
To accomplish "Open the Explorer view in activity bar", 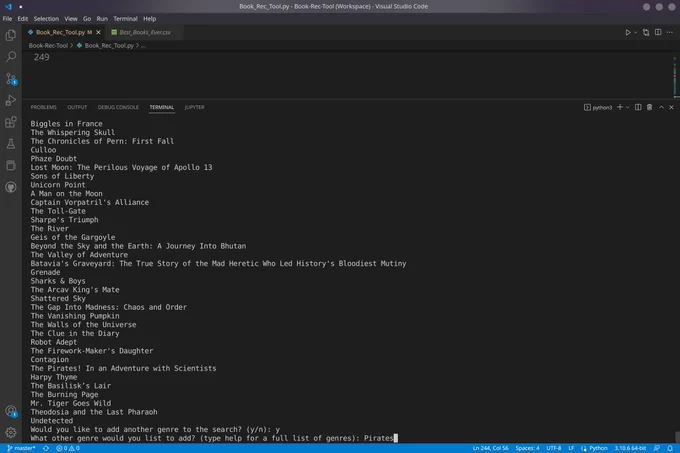I will point(11,35).
